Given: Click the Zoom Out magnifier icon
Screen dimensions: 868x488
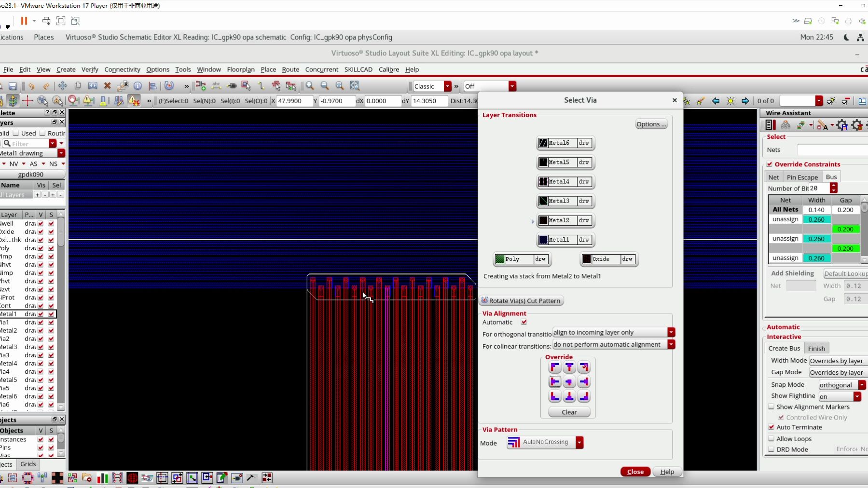Looking at the screenshot, I should pyautogui.click(x=325, y=86).
